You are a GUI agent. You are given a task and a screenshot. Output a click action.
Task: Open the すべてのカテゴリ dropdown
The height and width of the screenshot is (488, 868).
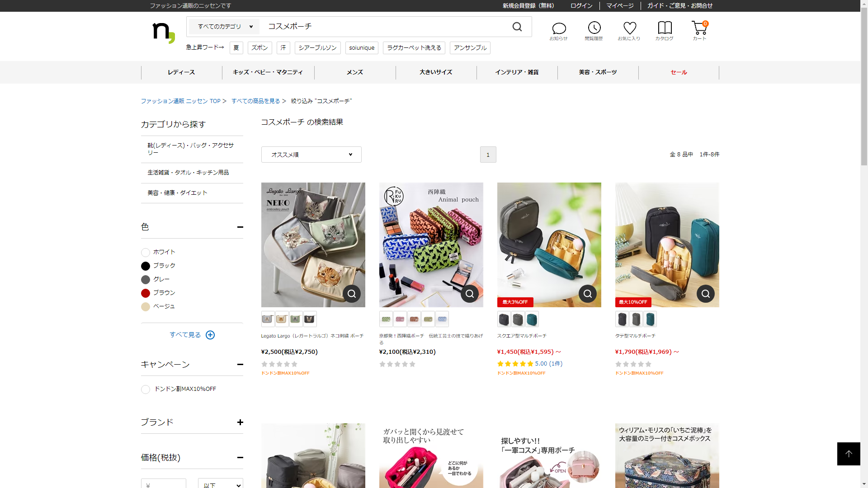tap(225, 27)
